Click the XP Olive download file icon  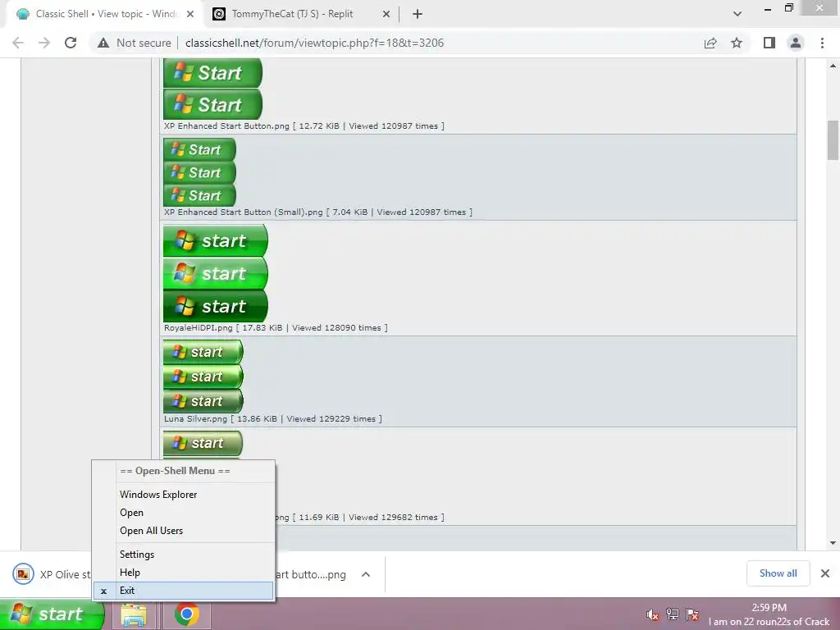23,574
